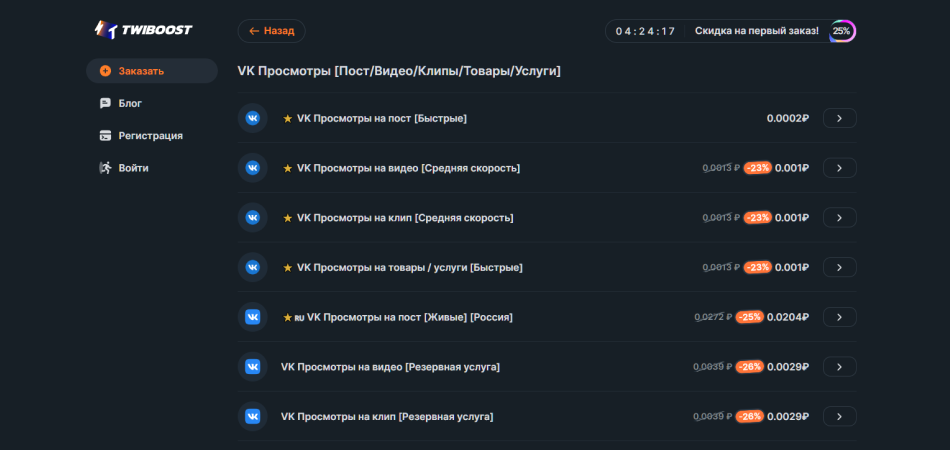This screenshot has height=450, width=950.
Task: Select VK Просмотры на пост [Живые] [Россия]
Action: [x=410, y=317]
